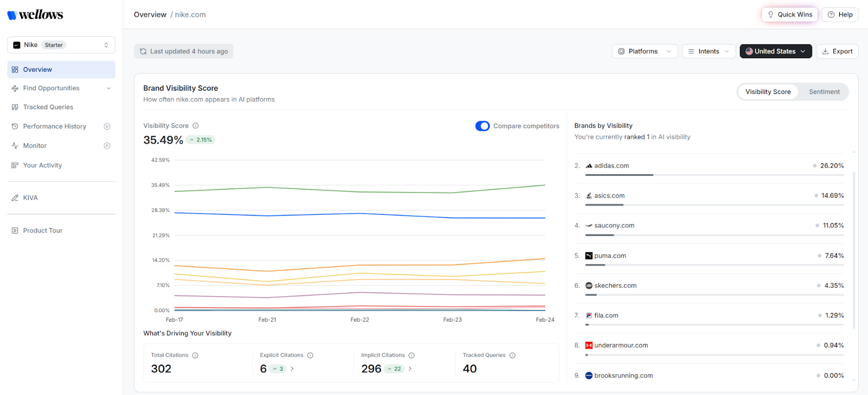Click the info icon next to Tracked Queries

(513, 355)
